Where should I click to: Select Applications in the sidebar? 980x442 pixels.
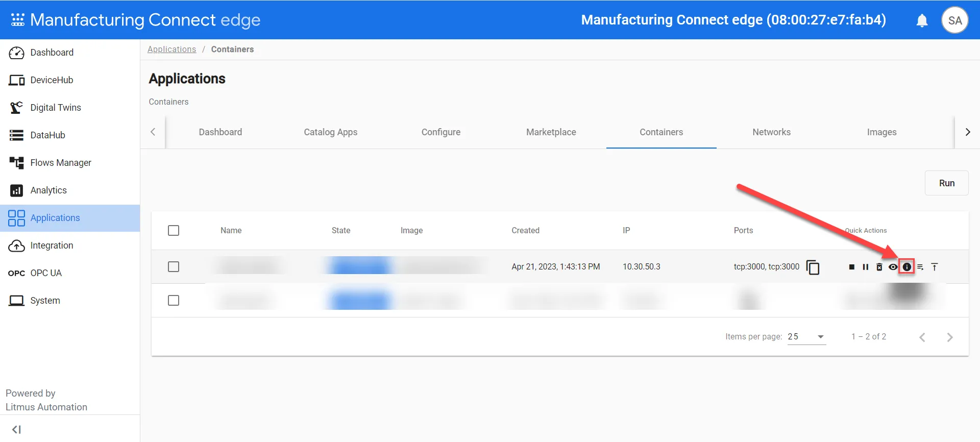(70, 218)
